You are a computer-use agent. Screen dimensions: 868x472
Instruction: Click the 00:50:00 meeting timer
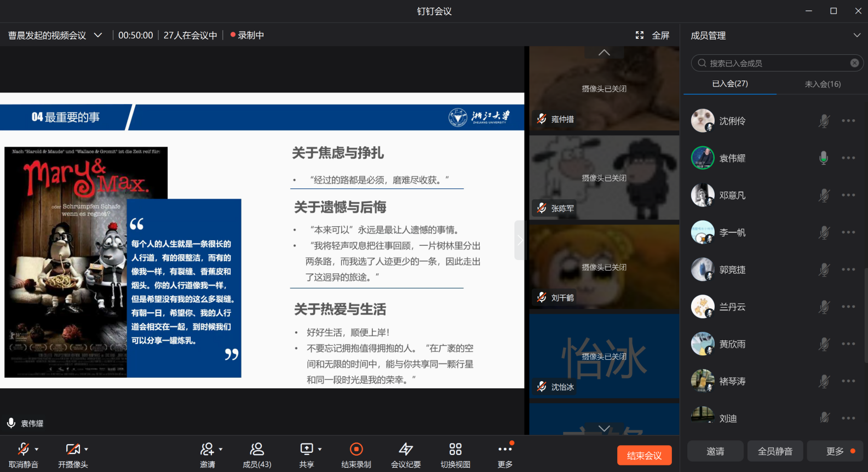135,35
